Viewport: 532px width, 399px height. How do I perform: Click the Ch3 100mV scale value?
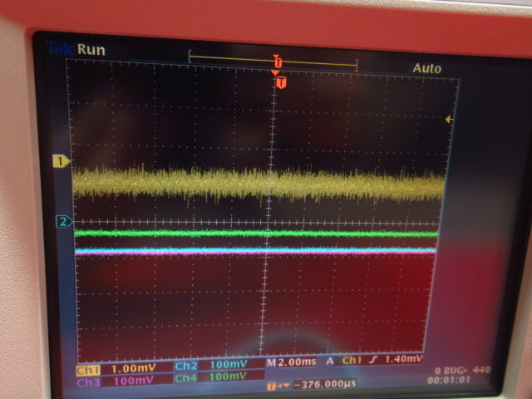(x=133, y=381)
